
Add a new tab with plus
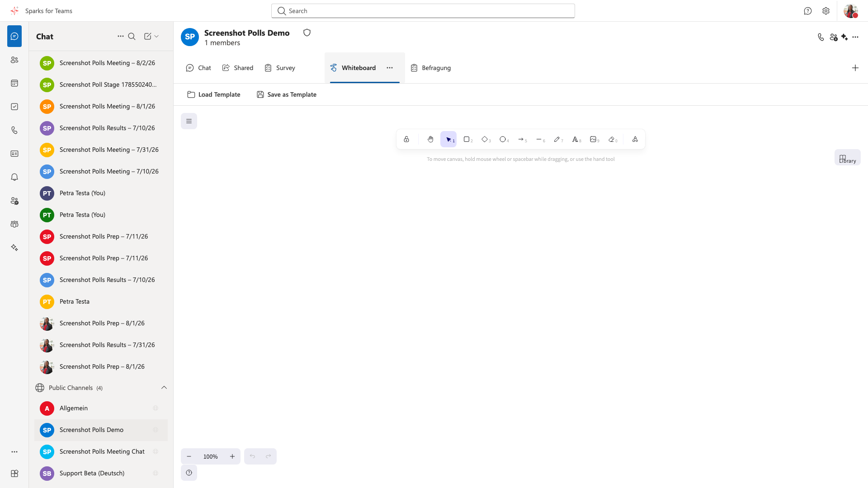(855, 68)
